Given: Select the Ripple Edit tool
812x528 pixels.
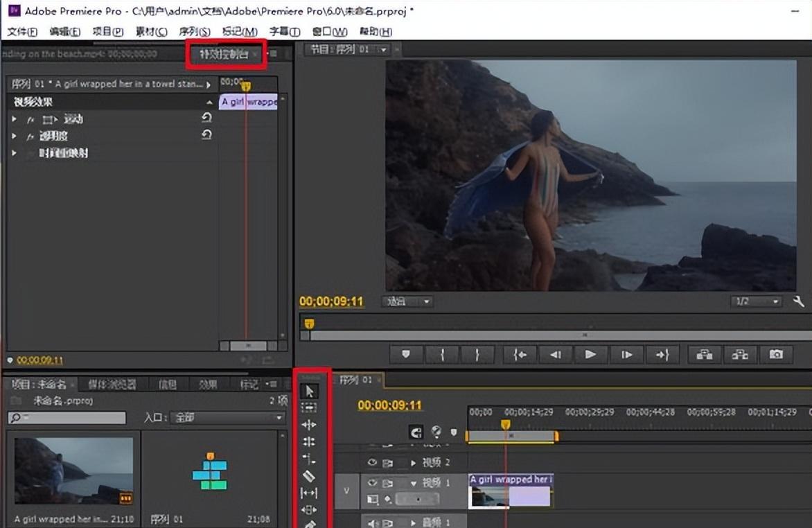Looking at the screenshot, I should click(309, 425).
